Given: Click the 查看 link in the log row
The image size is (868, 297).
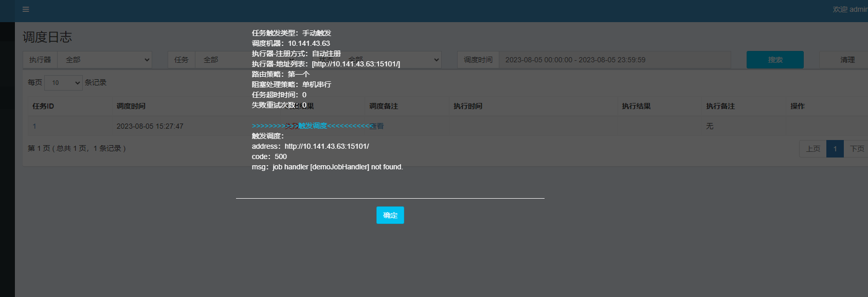Looking at the screenshot, I should tap(376, 126).
